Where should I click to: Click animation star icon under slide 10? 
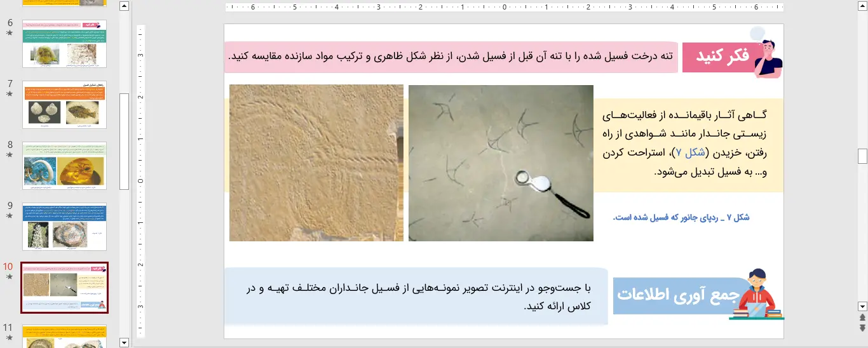[x=10, y=278]
